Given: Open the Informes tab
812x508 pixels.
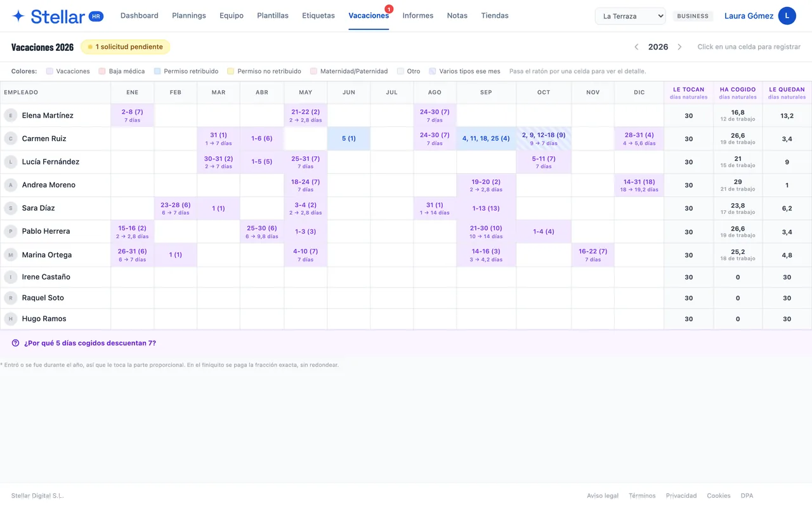Looking at the screenshot, I should (x=418, y=15).
